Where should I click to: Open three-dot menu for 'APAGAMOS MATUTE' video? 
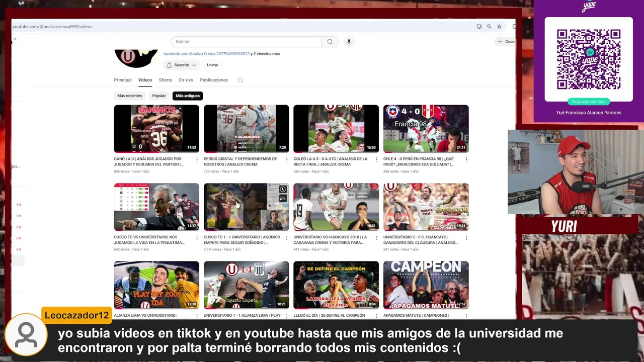[466, 316]
